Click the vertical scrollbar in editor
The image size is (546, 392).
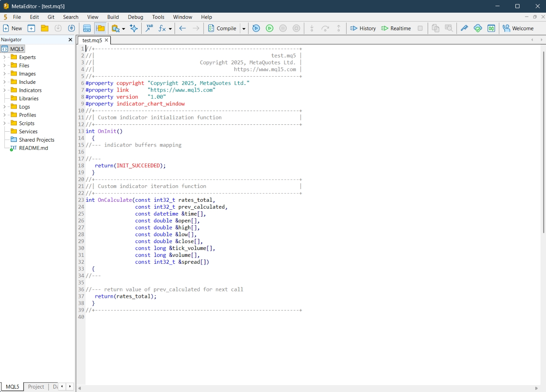tap(543, 142)
